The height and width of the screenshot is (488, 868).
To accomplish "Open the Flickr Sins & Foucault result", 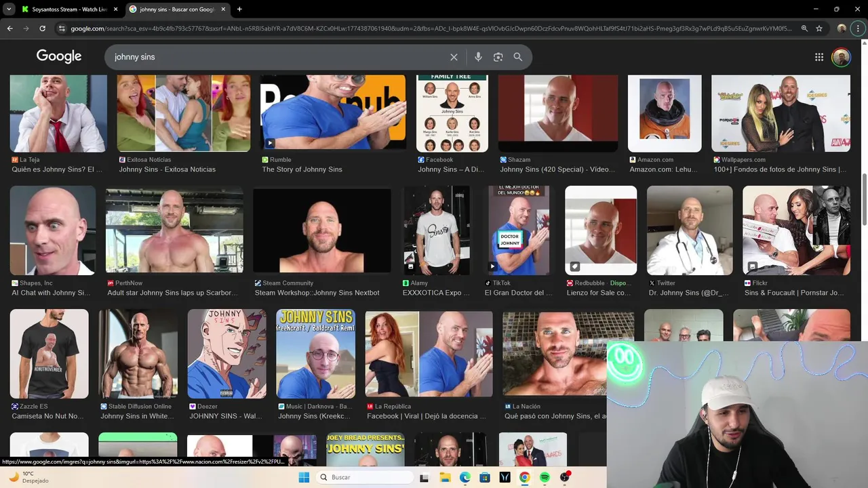I will click(795, 293).
